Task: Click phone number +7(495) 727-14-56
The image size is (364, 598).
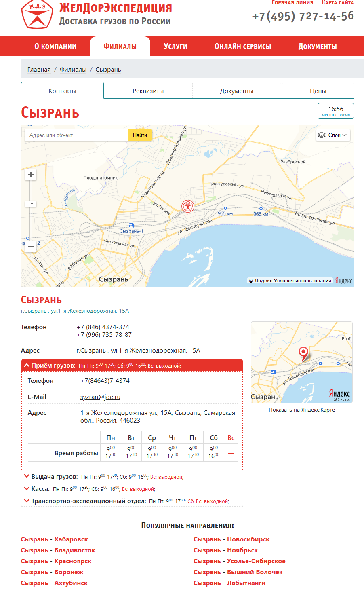Action: 303,16
